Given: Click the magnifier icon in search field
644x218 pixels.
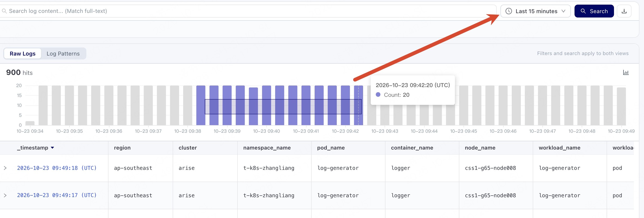Looking at the screenshot, I should (x=4, y=11).
